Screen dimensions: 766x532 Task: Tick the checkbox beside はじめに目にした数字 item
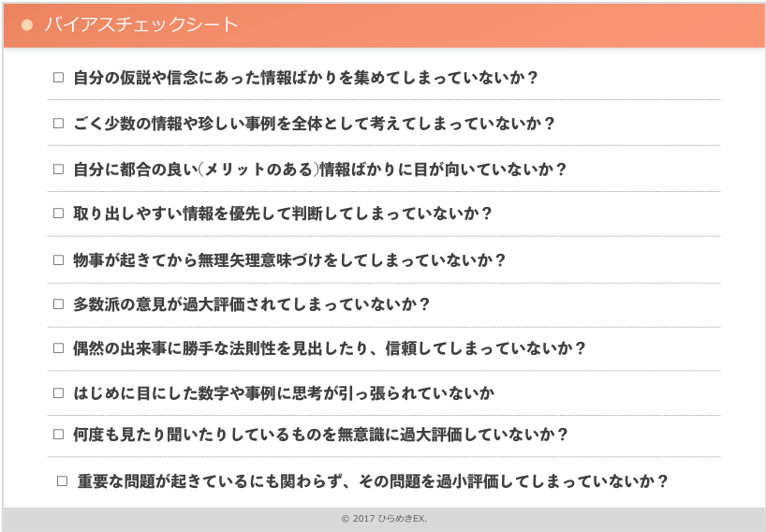[58, 392]
